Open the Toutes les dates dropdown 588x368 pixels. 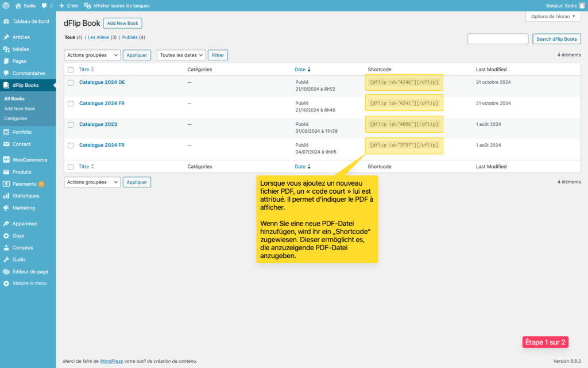pyautogui.click(x=181, y=55)
